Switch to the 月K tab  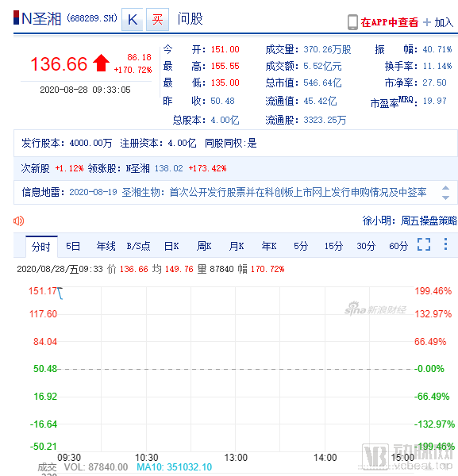click(x=237, y=246)
